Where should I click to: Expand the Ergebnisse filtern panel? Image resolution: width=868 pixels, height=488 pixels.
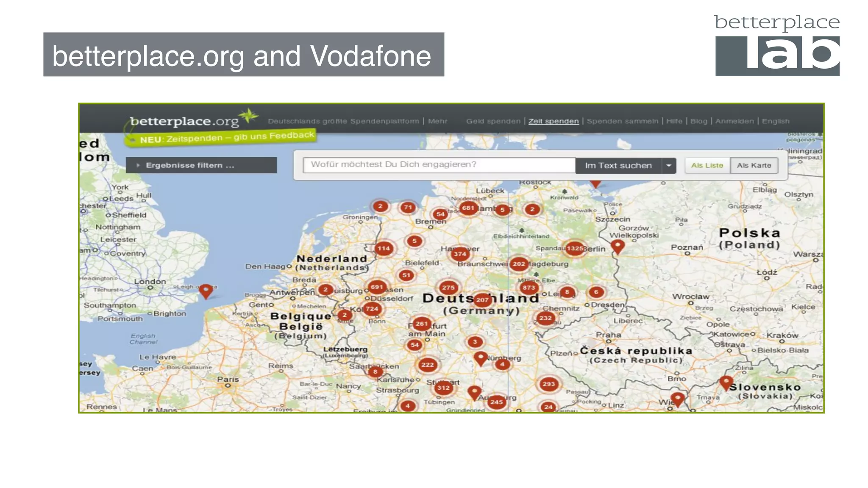(x=201, y=165)
